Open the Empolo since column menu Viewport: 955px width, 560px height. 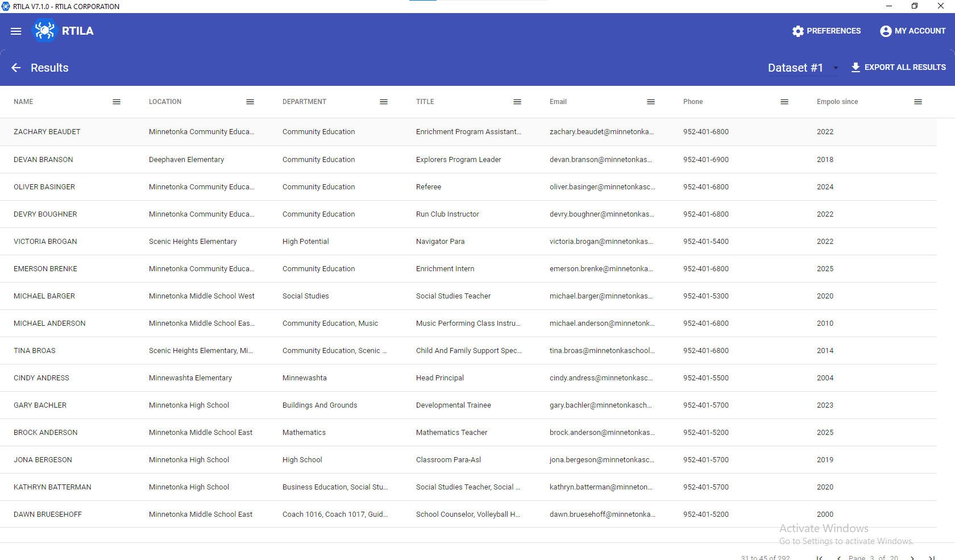tap(918, 102)
